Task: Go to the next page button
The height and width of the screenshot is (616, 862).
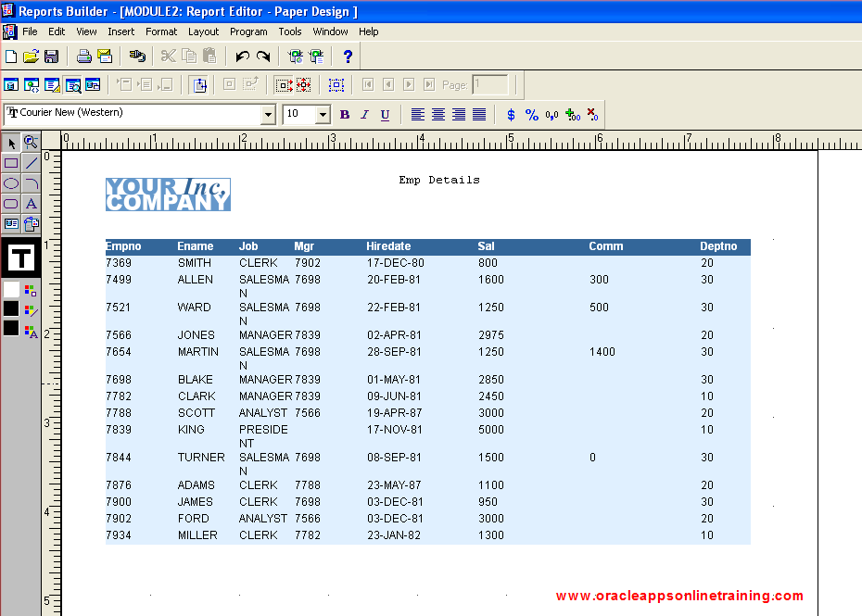Action: [x=409, y=84]
